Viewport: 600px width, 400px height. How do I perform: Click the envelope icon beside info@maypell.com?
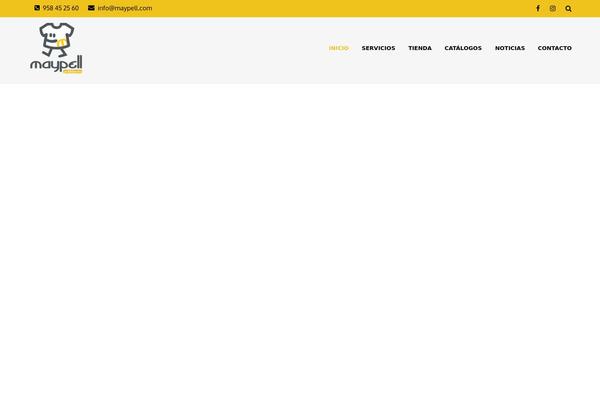tap(91, 8)
